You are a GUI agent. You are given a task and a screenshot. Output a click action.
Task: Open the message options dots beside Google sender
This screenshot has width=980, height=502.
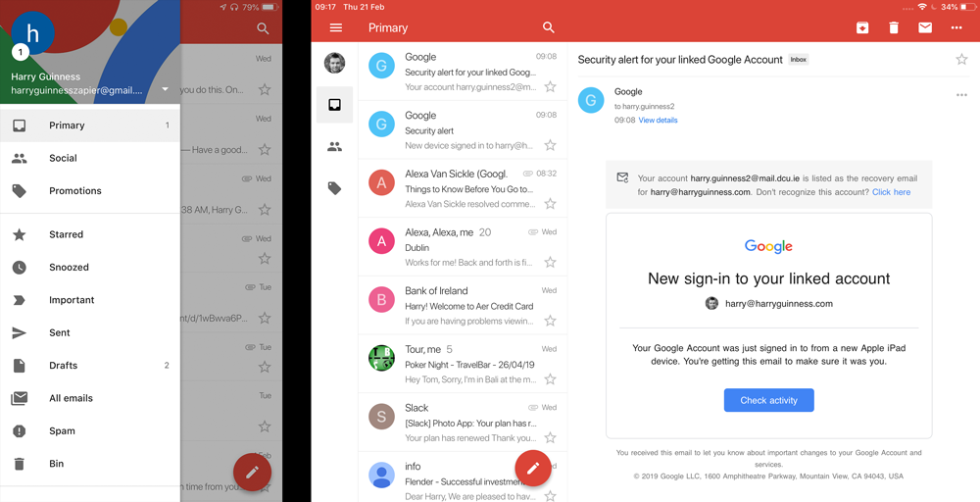[961, 95]
